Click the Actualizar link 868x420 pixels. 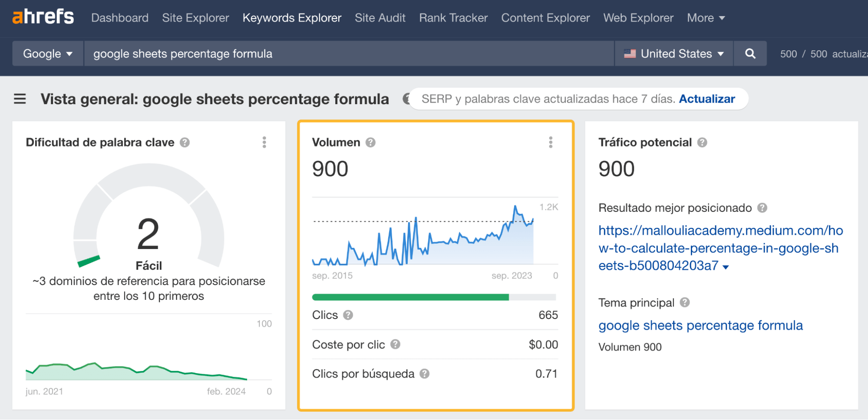pyautogui.click(x=707, y=98)
